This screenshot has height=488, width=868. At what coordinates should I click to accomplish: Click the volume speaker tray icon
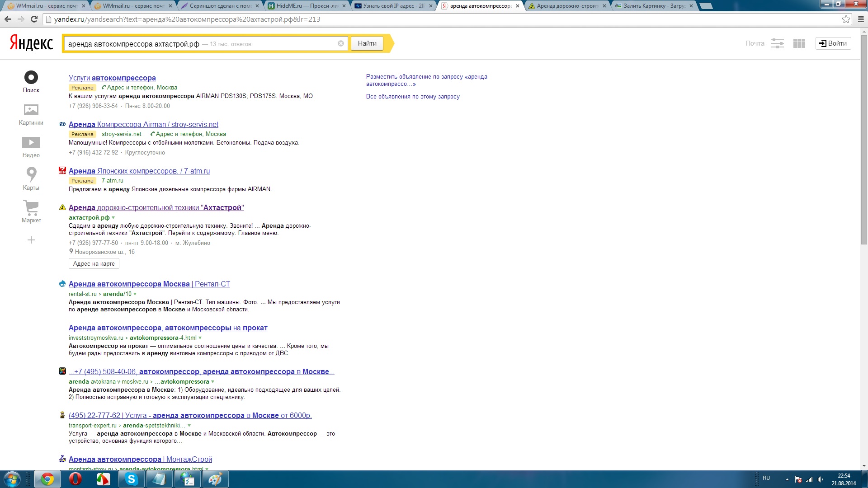click(x=820, y=479)
